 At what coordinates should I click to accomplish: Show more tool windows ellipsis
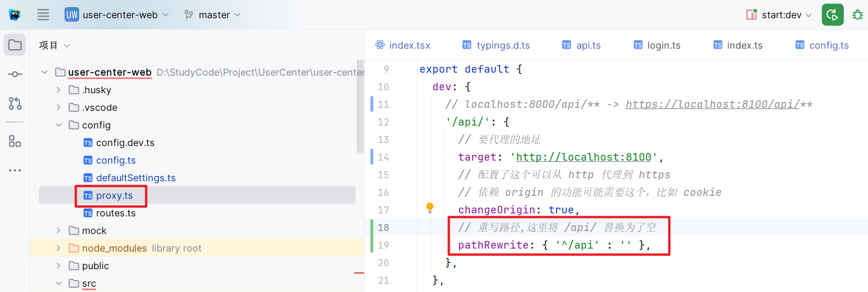point(15,171)
